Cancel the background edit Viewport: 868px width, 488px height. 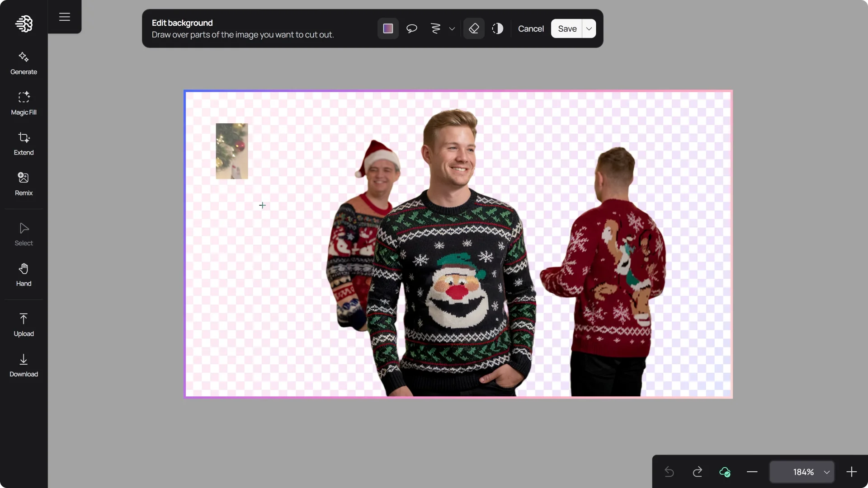coord(530,28)
